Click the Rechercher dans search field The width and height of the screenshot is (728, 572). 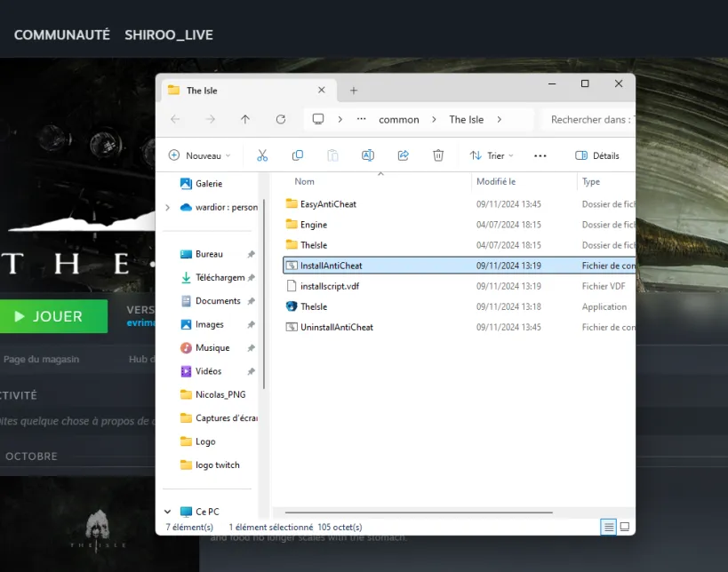coord(588,120)
